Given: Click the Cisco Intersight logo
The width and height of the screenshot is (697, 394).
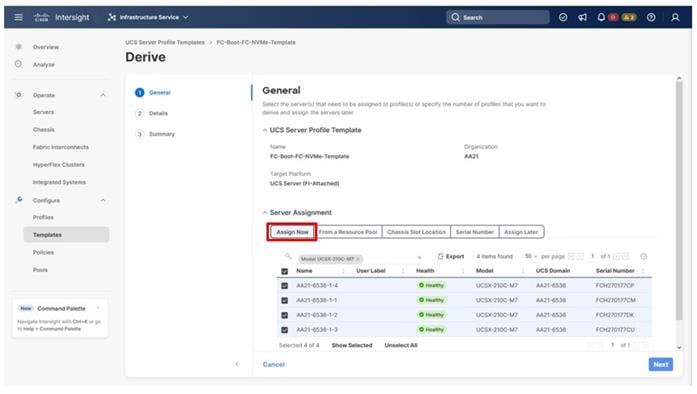Looking at the screenshot, I should coord(62,17).
